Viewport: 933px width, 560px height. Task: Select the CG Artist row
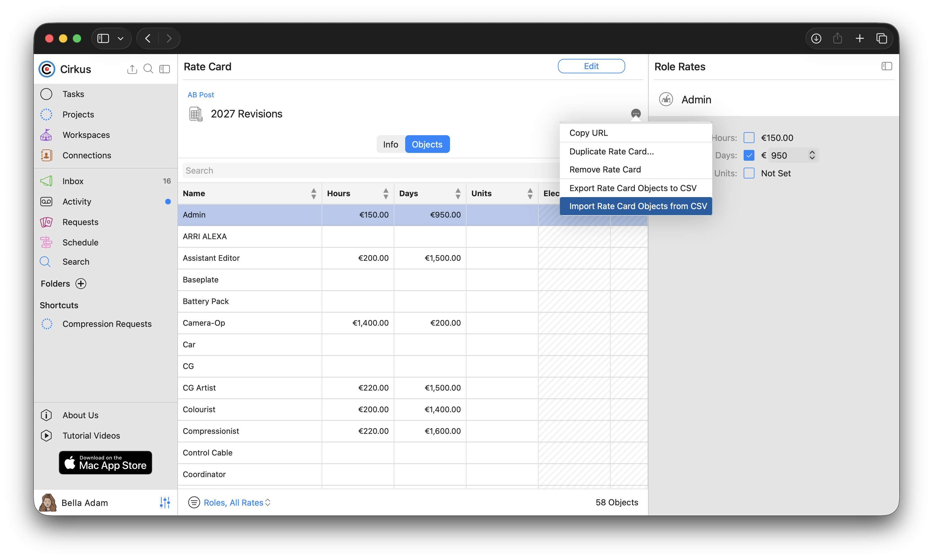click(412, 388)
